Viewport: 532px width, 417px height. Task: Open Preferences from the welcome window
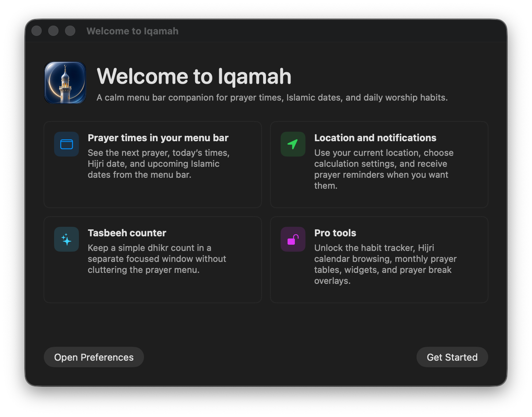click(x=94, y=357)
